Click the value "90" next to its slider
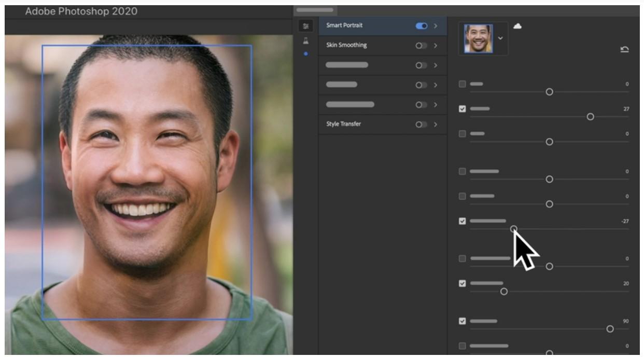 626,321
